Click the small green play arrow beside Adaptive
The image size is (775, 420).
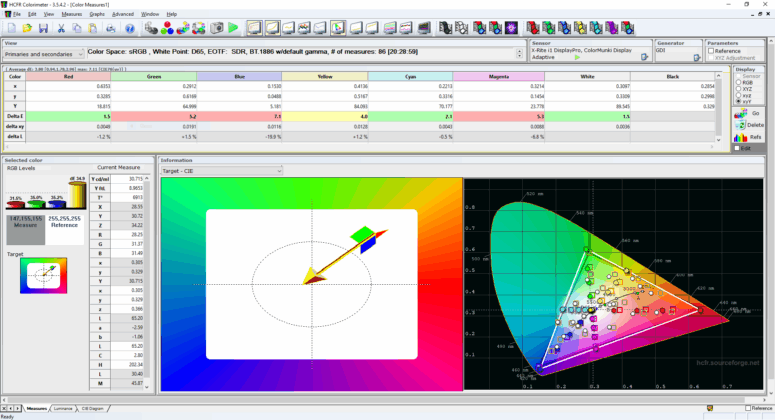[x=577, y=57]
